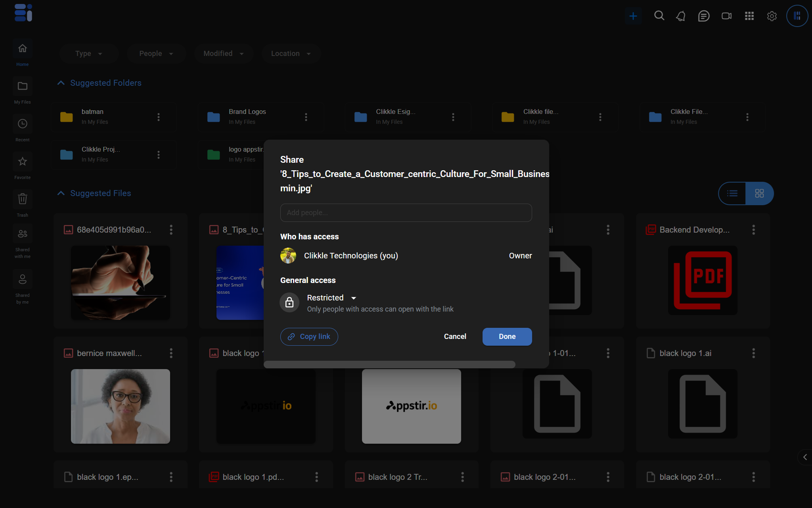Viewport: 812px width, 508px height.
Task: Open the Type filter dropdown
Action: 89,54
